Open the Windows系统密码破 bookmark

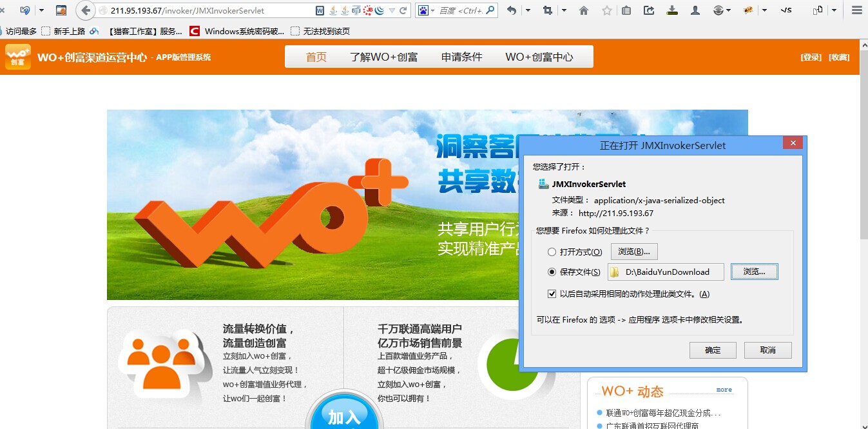(x=237, y=31)
